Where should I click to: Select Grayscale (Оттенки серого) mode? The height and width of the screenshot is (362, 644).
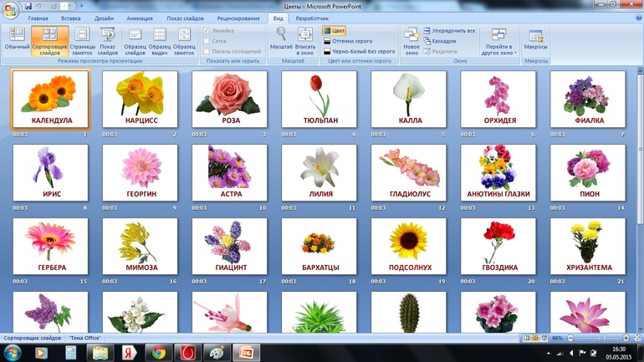(x=348, y=41)
